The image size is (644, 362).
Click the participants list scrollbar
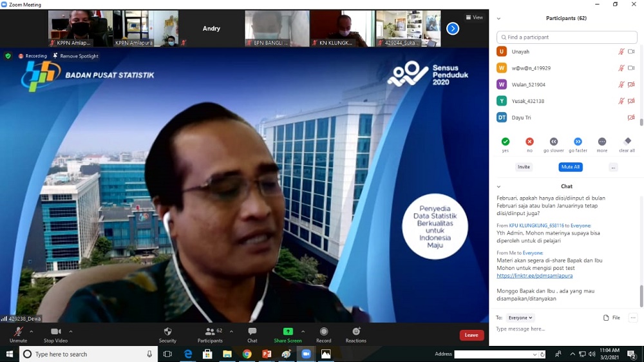tap(641, 122)
